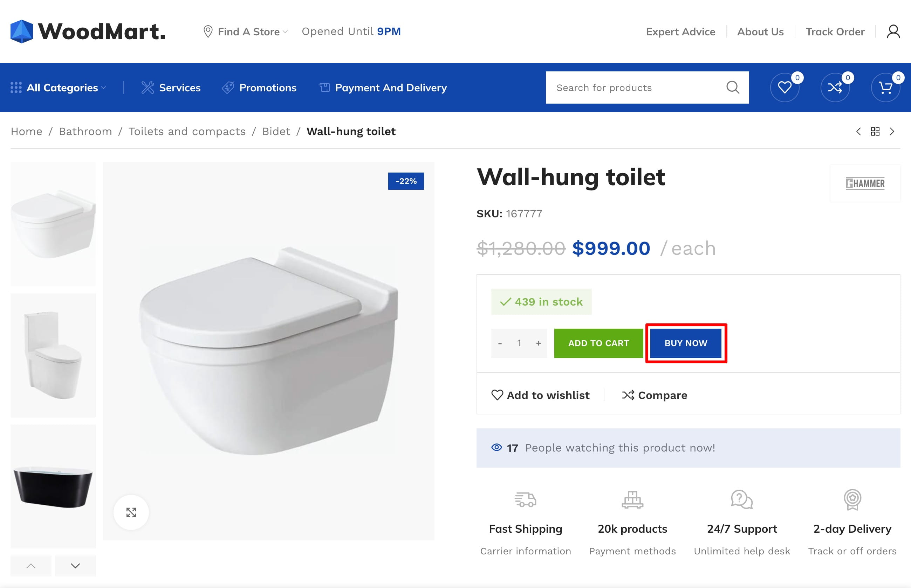911x588 pixels.
Task: Open Payment And Delivery menu item
Action: (383, 87)
